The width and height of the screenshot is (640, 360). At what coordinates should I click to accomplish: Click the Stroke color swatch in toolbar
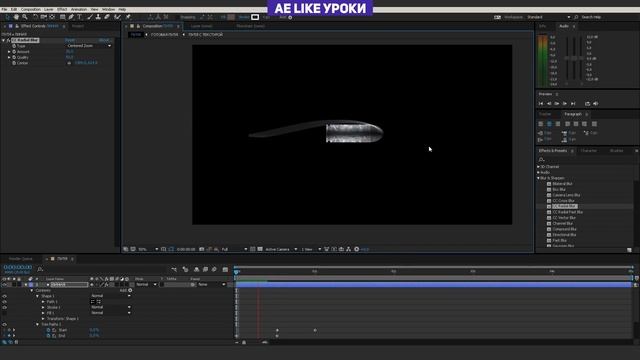(255, 17)
